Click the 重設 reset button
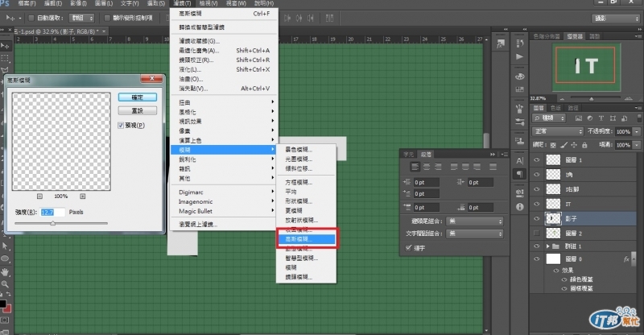Viewport: 644px width, 335px height. (137, 110)
